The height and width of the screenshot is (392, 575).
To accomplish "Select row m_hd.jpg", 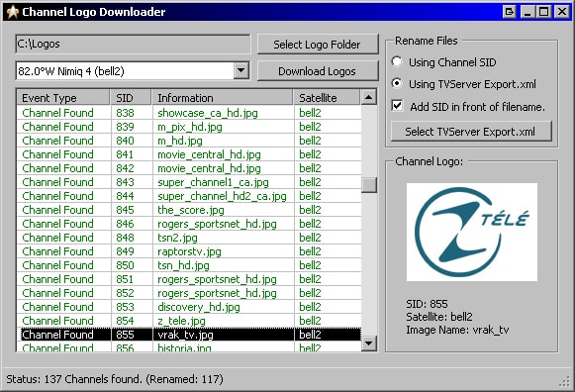I will point(189,141).
